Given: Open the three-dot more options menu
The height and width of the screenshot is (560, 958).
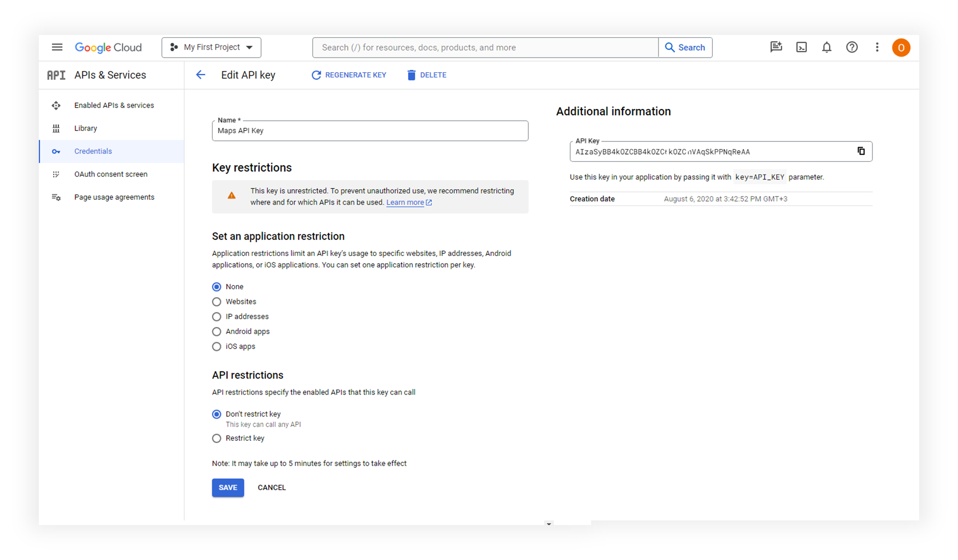Looking at the screenshot, I should [x=877, y=47].
